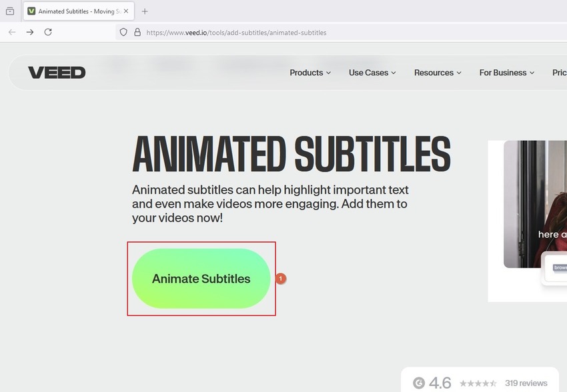Expand the Resources menu
Screen dimensions: 567x392
click(438, 73)
